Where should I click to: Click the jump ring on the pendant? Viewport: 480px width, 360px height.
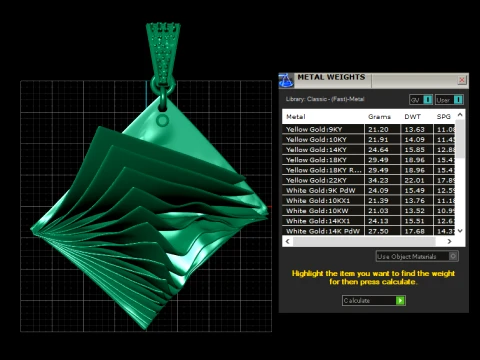coord(163,87)
